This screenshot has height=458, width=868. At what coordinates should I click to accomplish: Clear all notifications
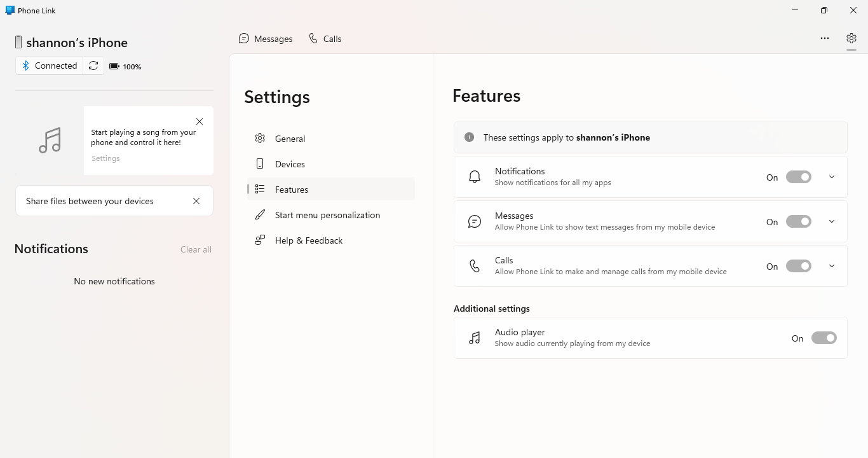point(196,249)
